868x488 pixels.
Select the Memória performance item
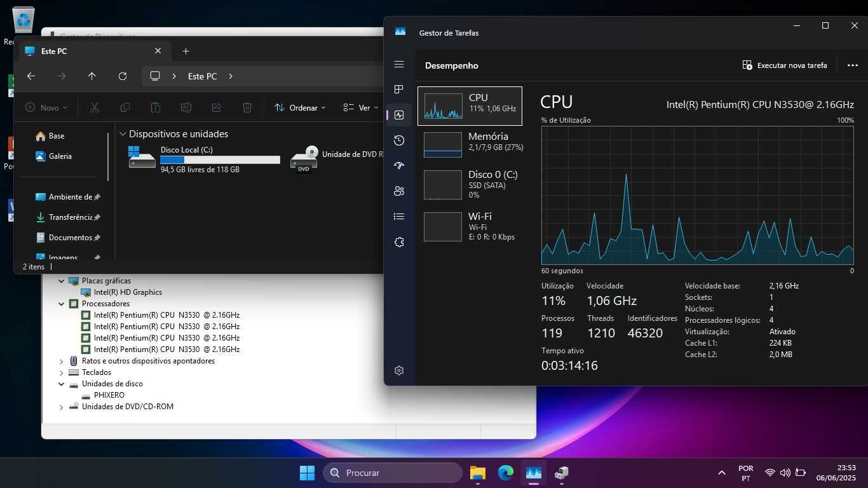(x=470, y=144)
